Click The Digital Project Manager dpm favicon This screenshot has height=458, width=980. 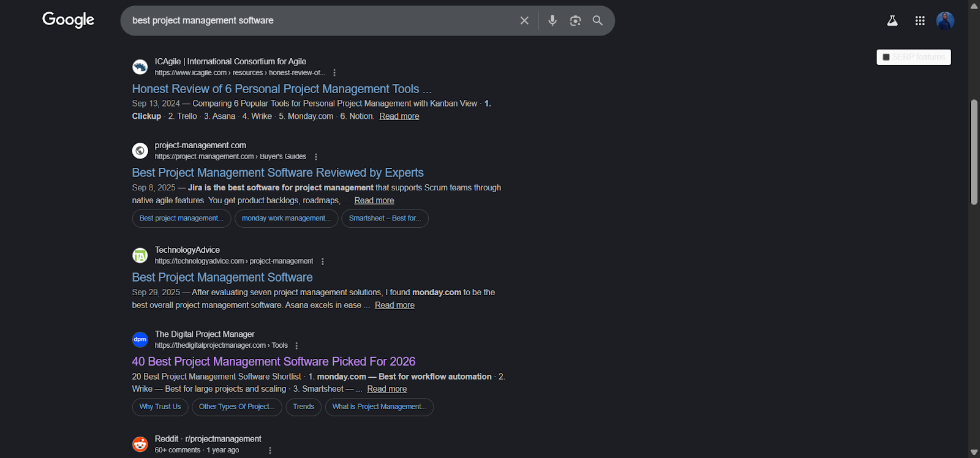pyautogui.click(x=140, y=339)
